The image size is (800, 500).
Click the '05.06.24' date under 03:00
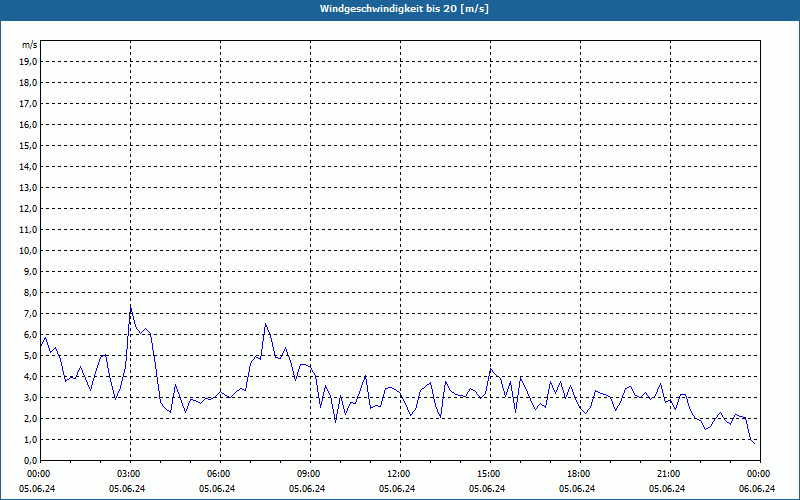click(x=127, y=489)
